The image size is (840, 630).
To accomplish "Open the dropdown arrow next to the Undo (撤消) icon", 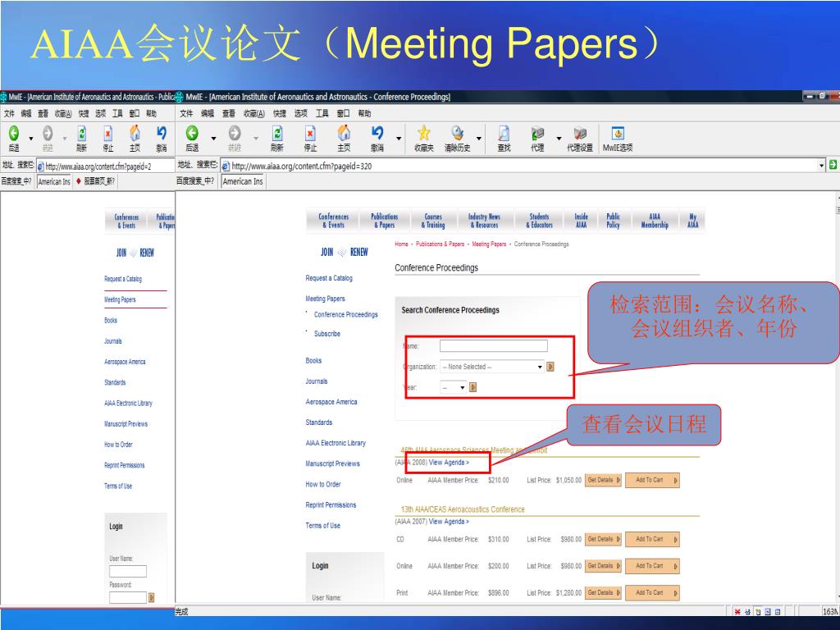I will click(399, 138).
